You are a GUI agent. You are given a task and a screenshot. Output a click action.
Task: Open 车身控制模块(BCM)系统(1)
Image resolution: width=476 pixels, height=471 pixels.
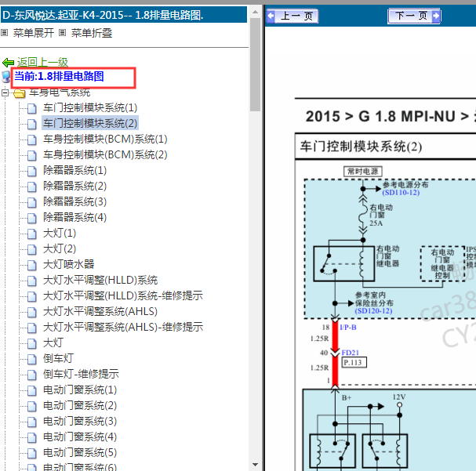[x=105, y=139]
